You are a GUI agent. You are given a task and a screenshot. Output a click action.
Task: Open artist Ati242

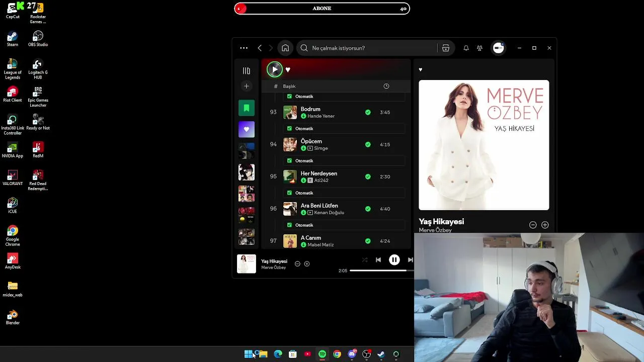pyautogui.click(x=321, y=180)
